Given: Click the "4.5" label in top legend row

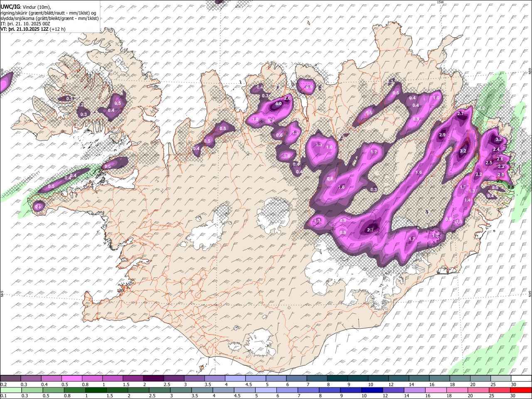Looking at the screenshot, I should pos(249,384).
